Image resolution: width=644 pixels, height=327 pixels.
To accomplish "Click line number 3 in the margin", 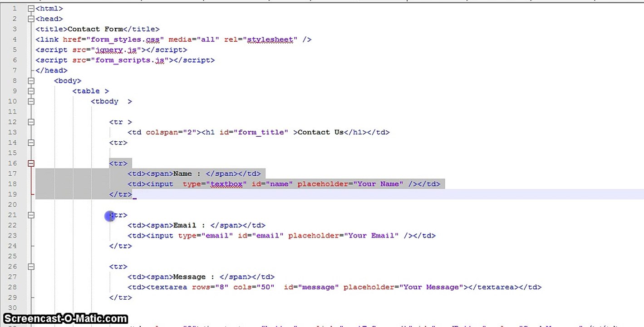I will click(x=15, y=29).
